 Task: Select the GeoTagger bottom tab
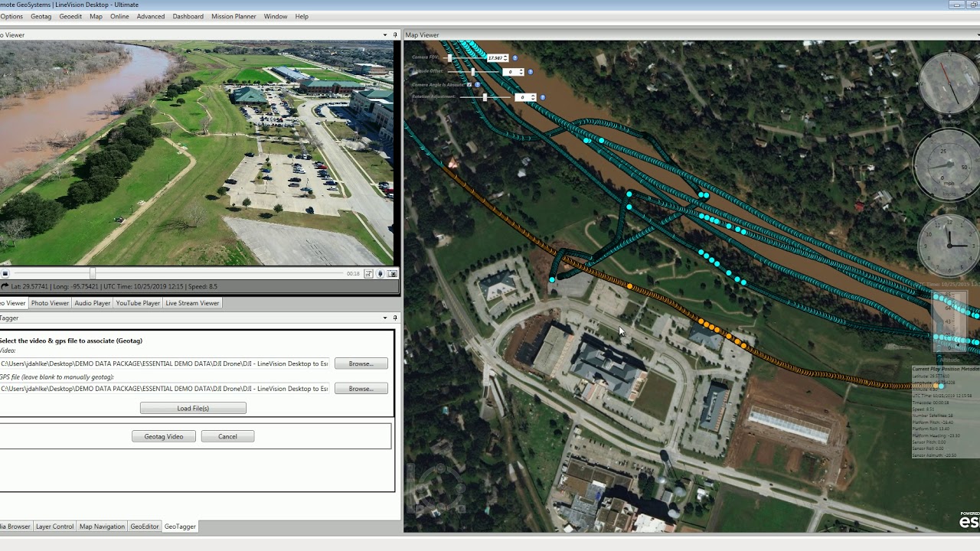(x=180, y=527)
